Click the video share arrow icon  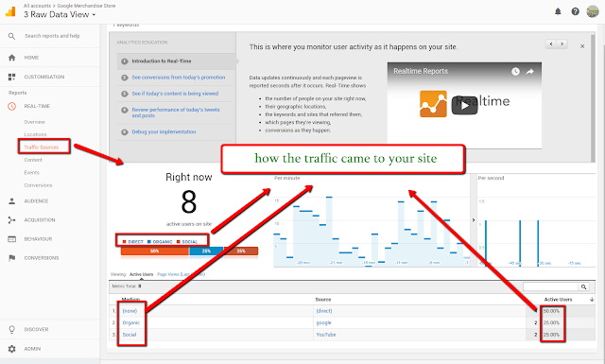[530, 72]
